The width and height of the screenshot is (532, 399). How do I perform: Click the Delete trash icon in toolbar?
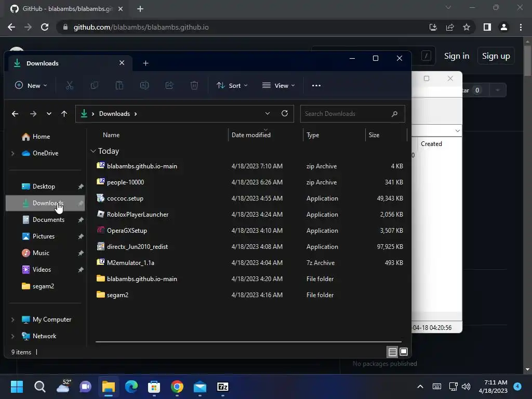(x=194, y=86)
